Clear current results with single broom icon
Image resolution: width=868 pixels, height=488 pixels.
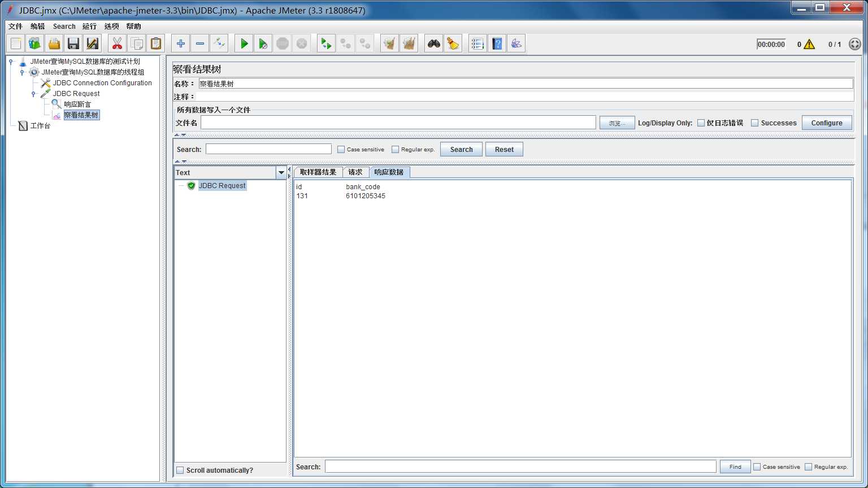[x=389, y=43]
